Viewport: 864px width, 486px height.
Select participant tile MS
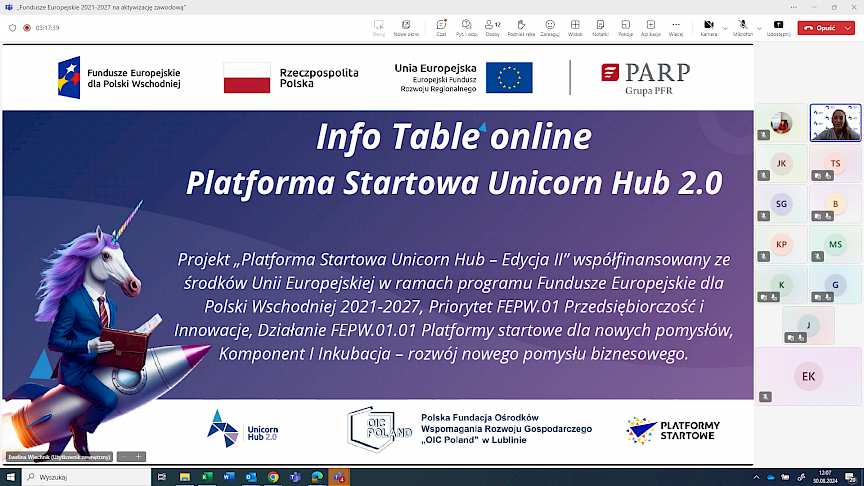835,245
